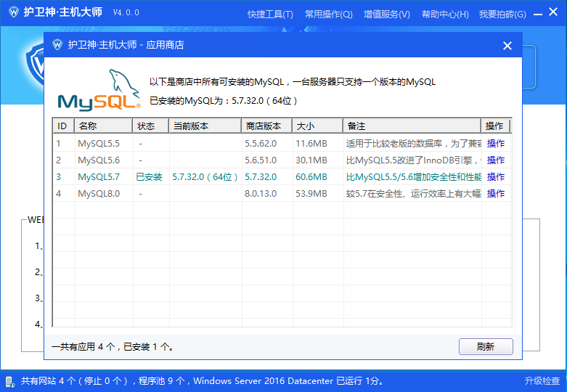Sort by the 状态 column header
The height and width of the screenshot is (392, 567).
[150, 126]
